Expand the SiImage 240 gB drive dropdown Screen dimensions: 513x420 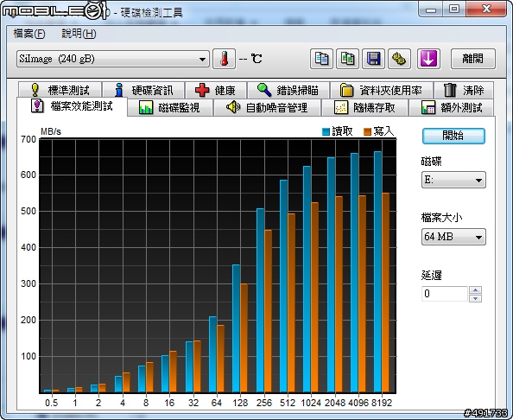point(113,59)
